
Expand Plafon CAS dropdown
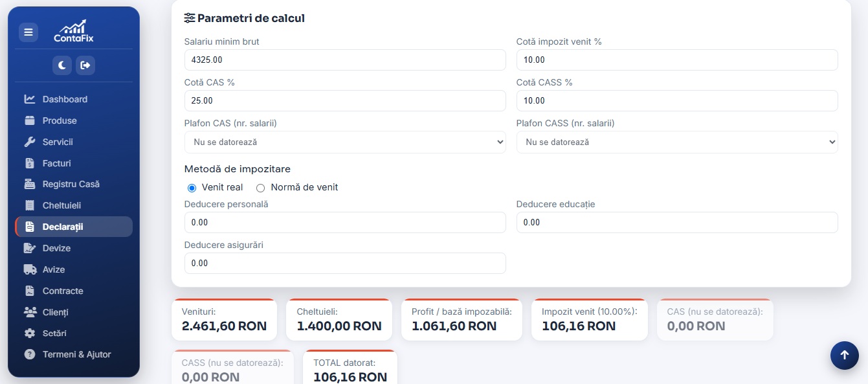tap(345, 142)
